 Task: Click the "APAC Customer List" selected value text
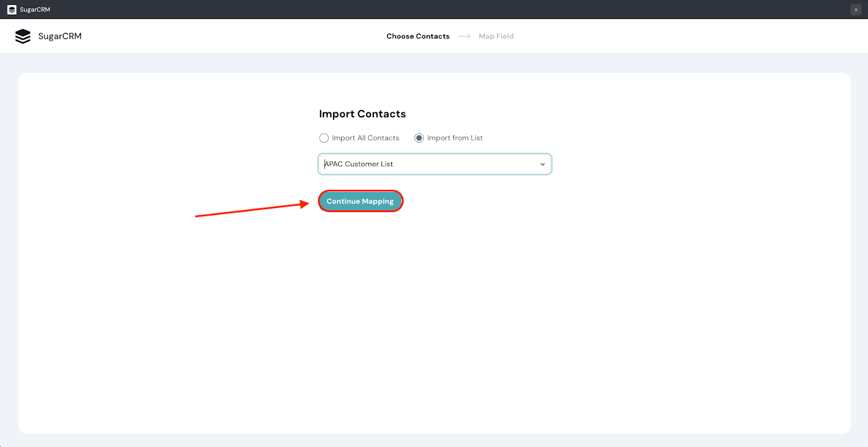tap(359, 164)
